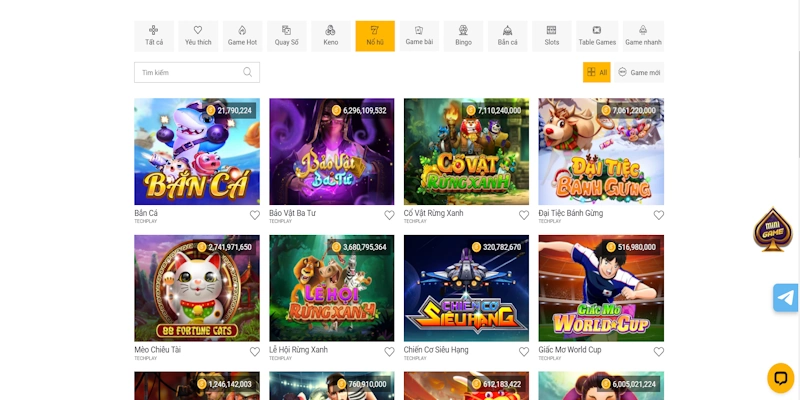Viewport: 800px width, 400px height.
Task: Favorite the Bắn Cá game heart
Action: (255, 215)
